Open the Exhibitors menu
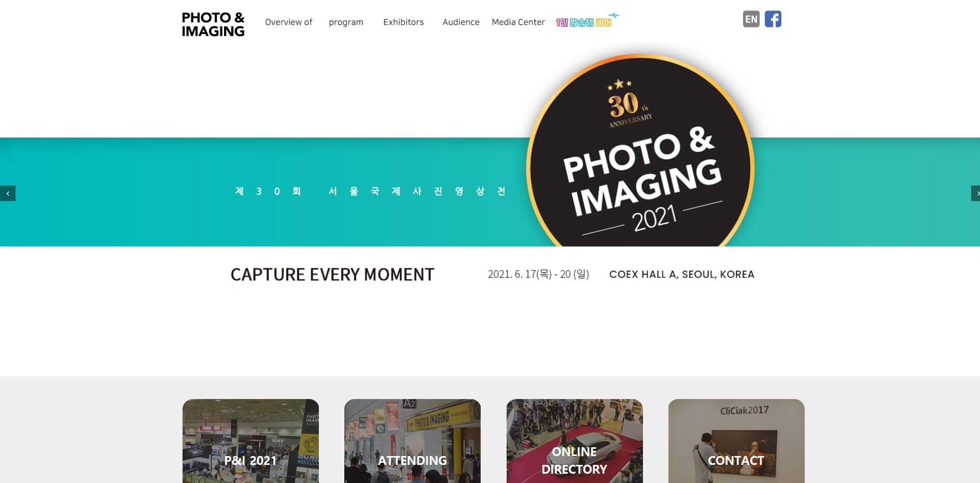This screenshot has height=483, width=980. tap(403, 22)
